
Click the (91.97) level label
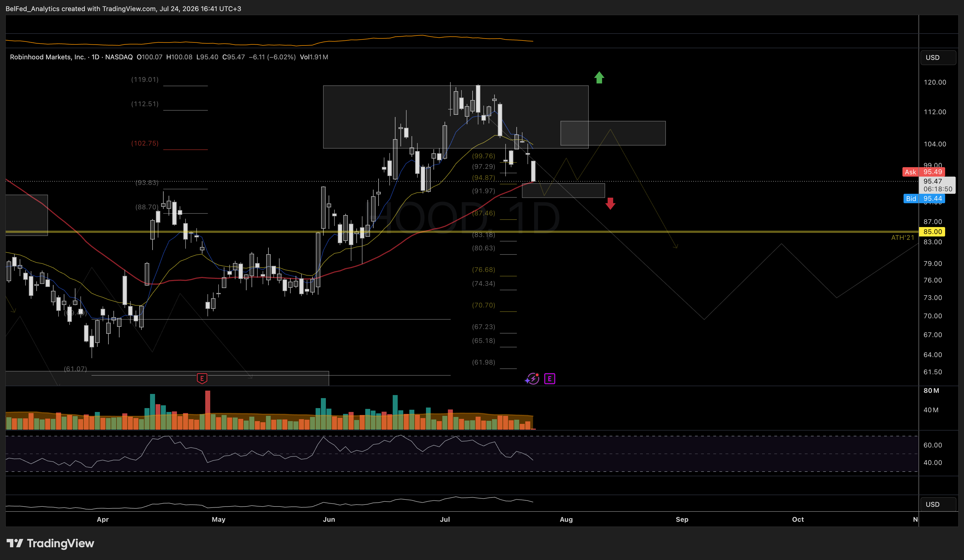coord(484,191)
